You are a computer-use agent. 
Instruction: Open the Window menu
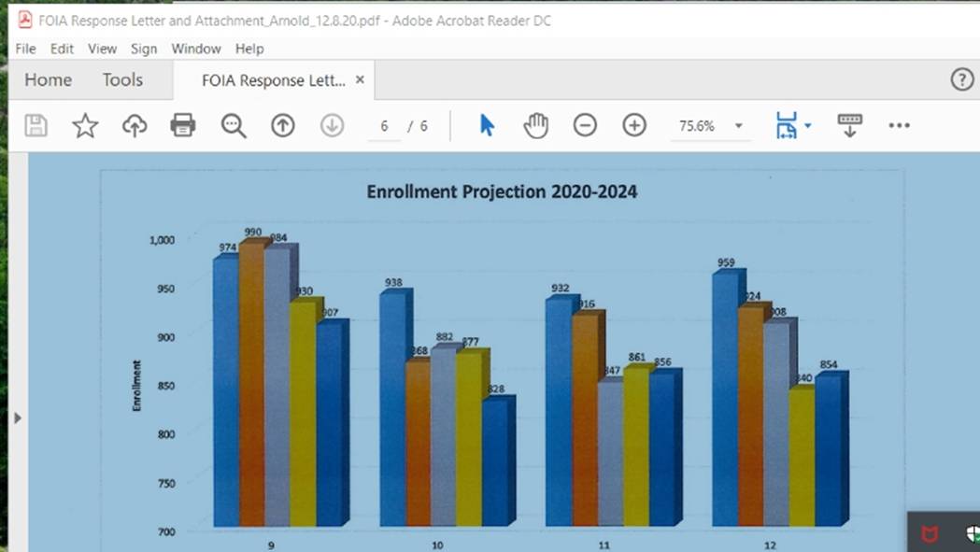click(195, 49)
